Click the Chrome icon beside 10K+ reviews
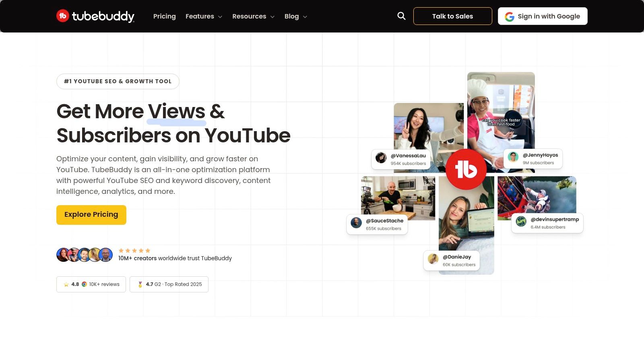This screenshot has height=362, width=644. [84, 284]
